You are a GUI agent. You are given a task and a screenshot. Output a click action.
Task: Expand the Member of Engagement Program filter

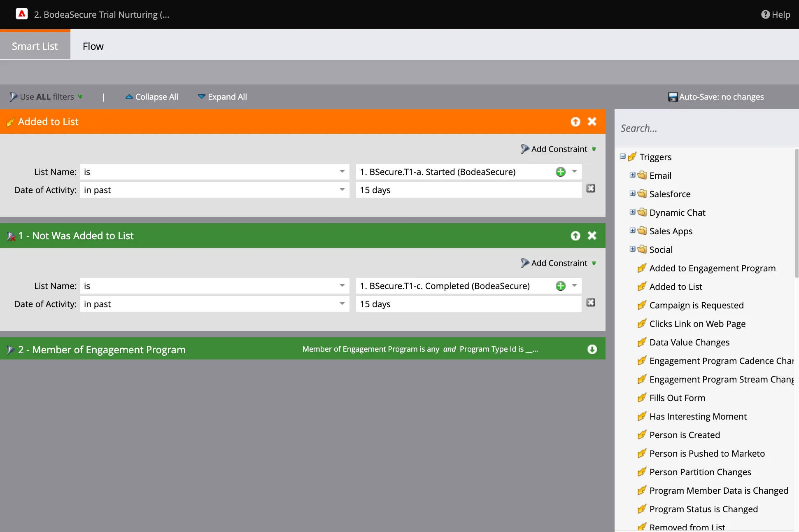coord(592,349)
